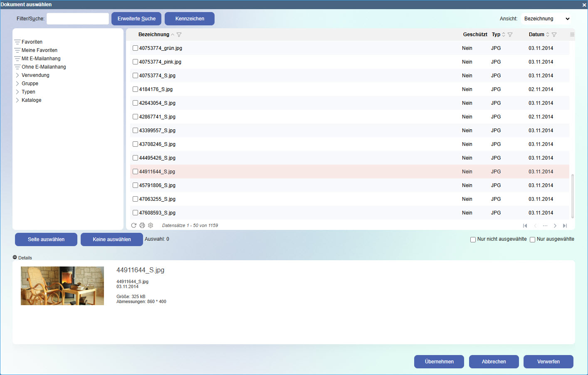Click file name 43708246_S.jpg

(x=157, y=144)
